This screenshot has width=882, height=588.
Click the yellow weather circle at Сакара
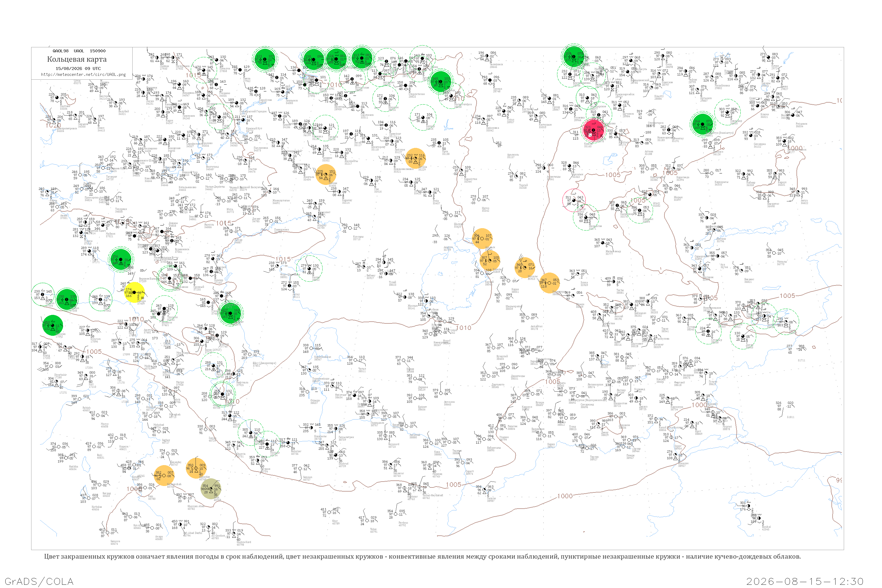(134, 293)
